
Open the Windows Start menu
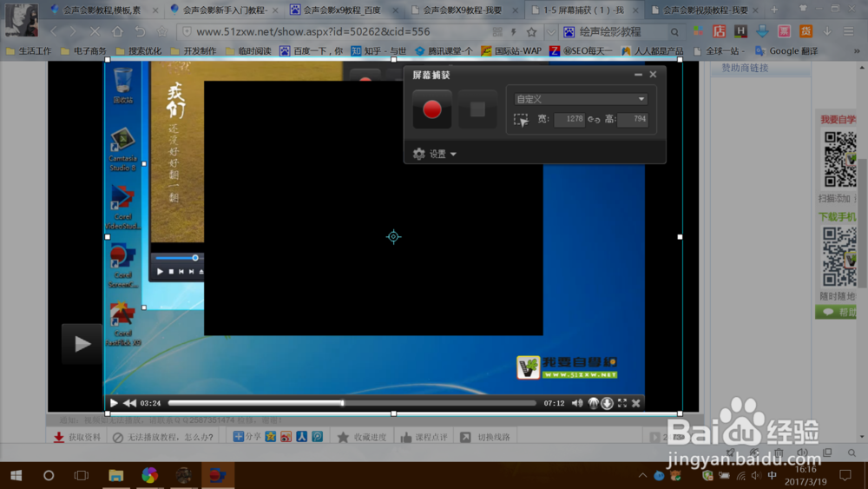click(x=16, y=475)
